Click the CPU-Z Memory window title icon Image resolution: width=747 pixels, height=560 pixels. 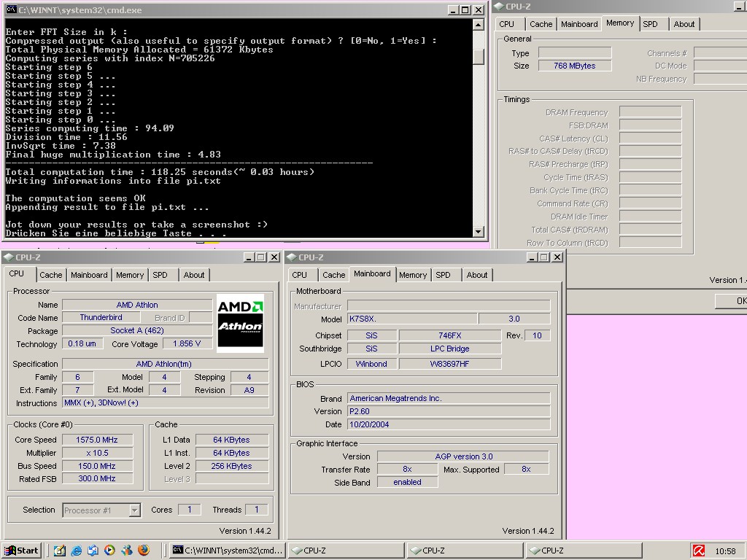499,6
